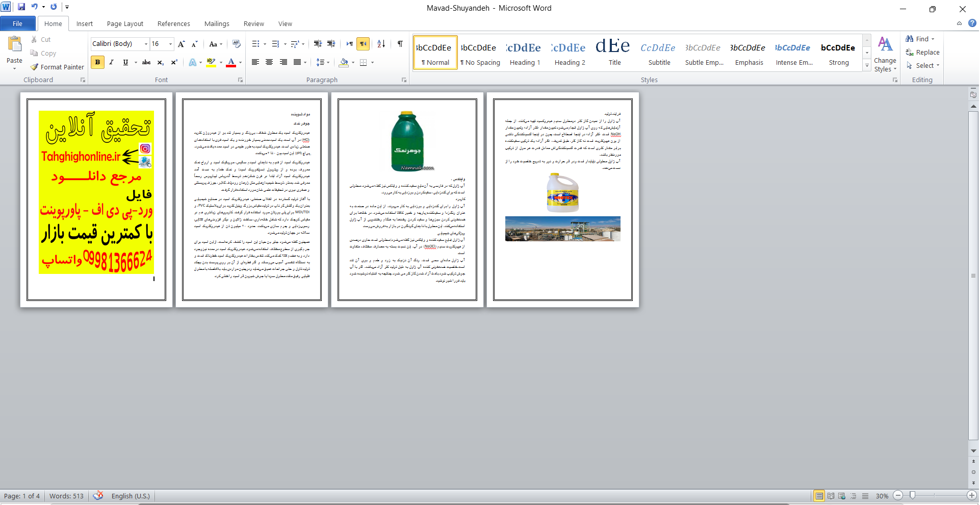Image resolution: width=980 pixels, height=505 pixels.
Task: Justify the paragraph text
Action: pyautogui.click(x=297, y=62)
